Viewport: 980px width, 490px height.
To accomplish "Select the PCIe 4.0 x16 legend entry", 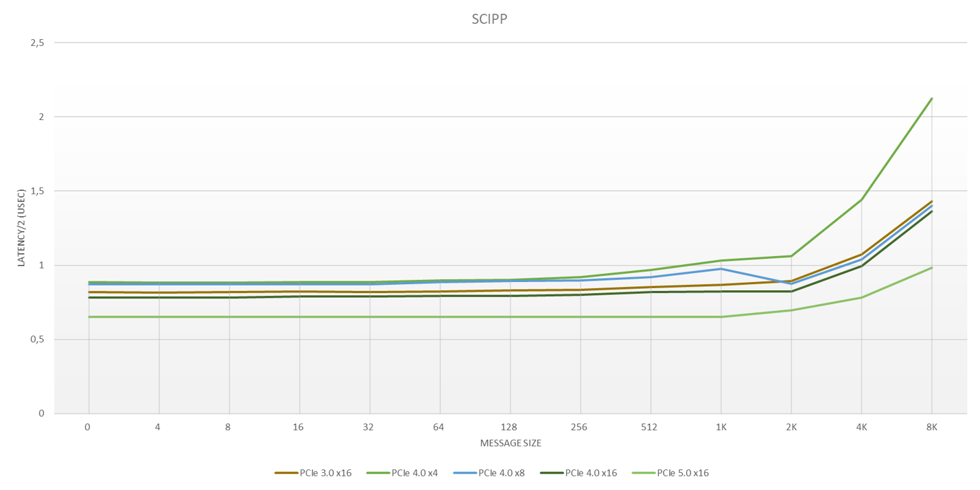I will [578, 473].
